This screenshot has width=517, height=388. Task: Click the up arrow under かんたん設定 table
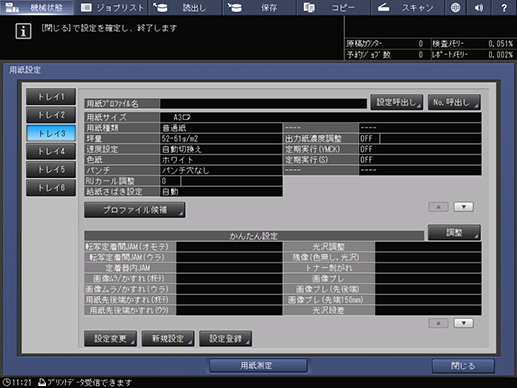pos(438,323)
